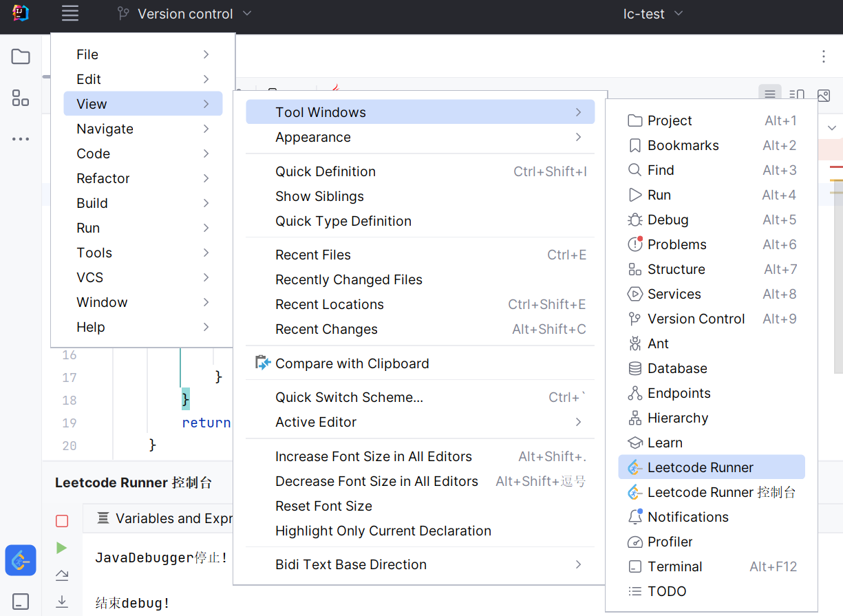Click the red Stop button in debug console
The height and width of the screenshot is (616, 843).
pos(62,521)
